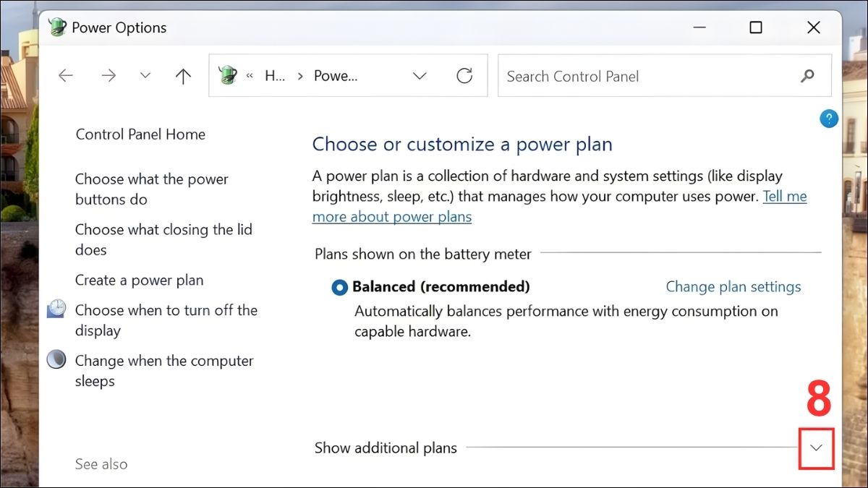Go forward with the Forward arrow

109,76
